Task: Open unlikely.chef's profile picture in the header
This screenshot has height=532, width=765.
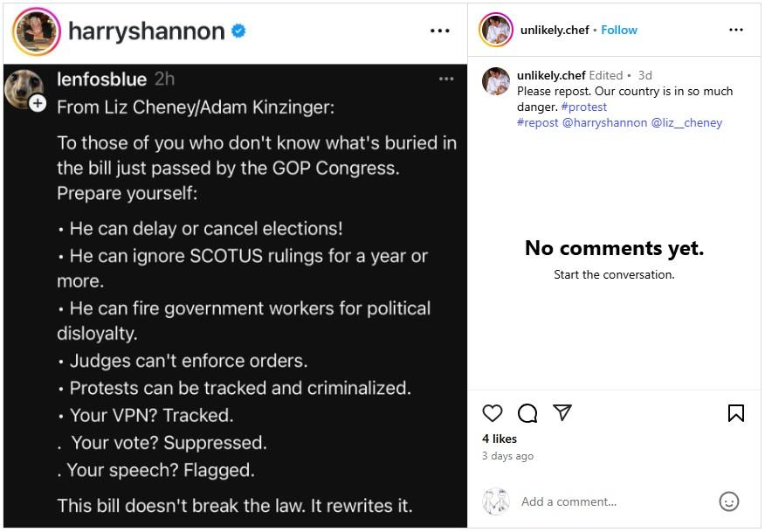Action: point(495,30)
